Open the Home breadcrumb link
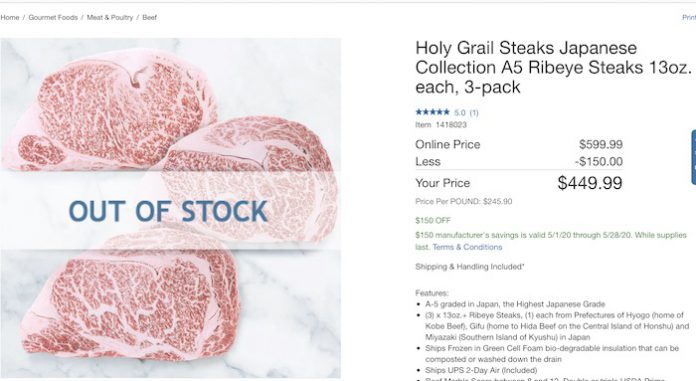The height and width of the screenshot is (381, 696). 10,17
